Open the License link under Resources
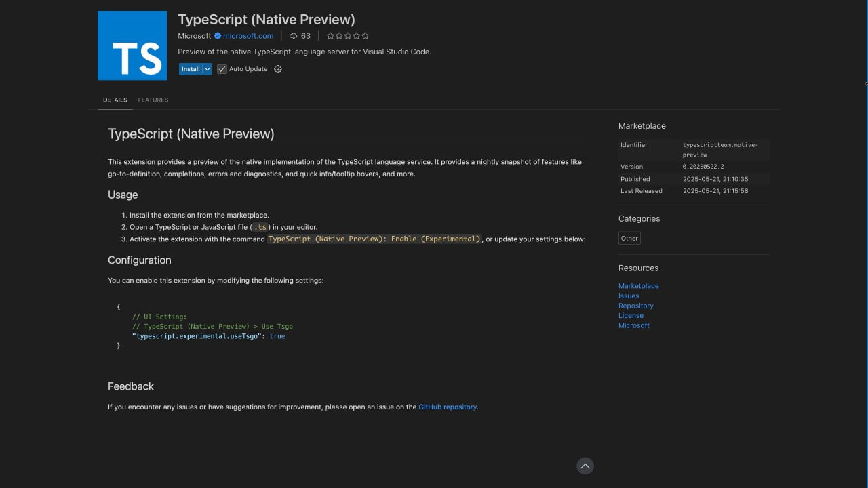Screen dimensions: 868x488 631,315
